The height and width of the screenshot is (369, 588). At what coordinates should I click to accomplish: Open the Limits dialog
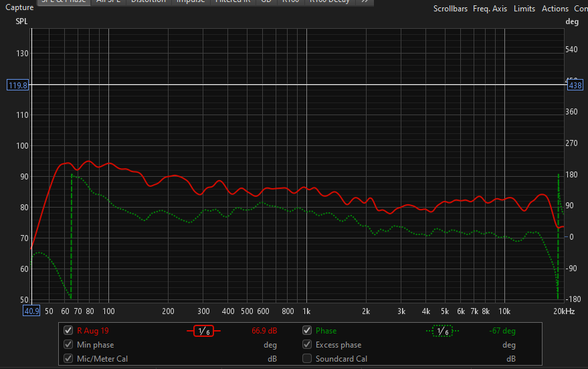pos(524,9)
